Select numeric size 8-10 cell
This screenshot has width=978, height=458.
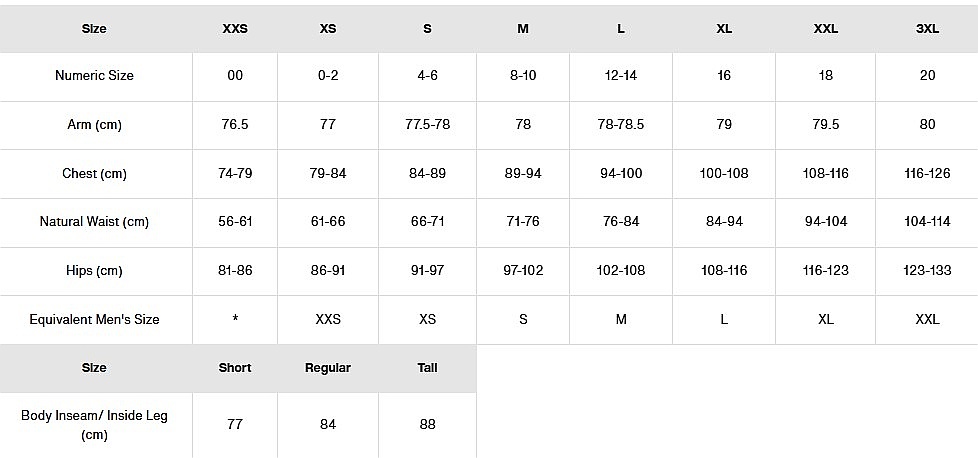(x=523, y=76)
